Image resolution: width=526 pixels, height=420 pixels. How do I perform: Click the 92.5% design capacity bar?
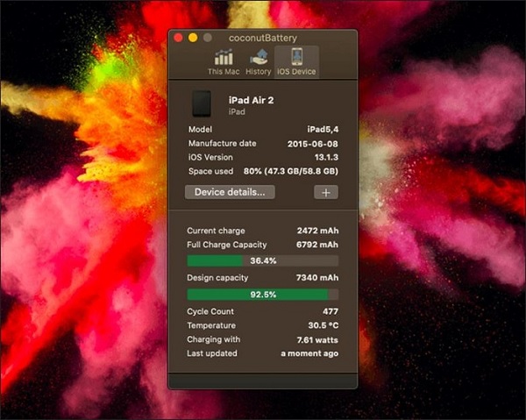(262, 295)
